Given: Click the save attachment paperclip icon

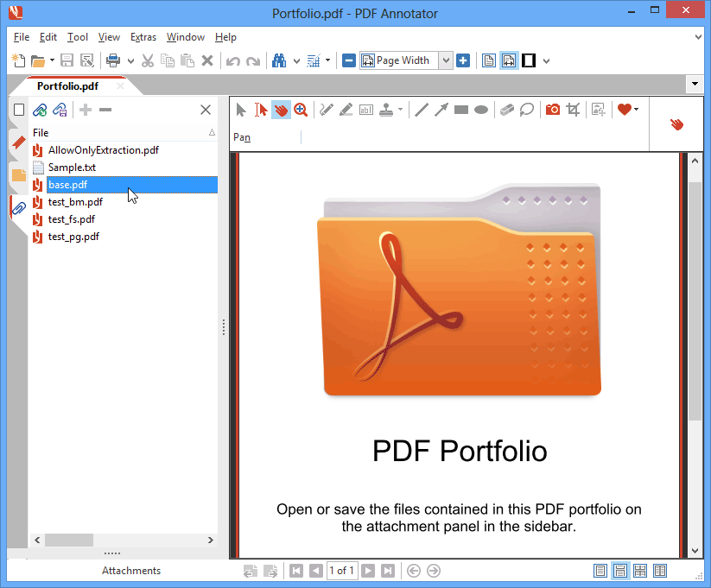Looking at the screenshot, I should (60, 110).
